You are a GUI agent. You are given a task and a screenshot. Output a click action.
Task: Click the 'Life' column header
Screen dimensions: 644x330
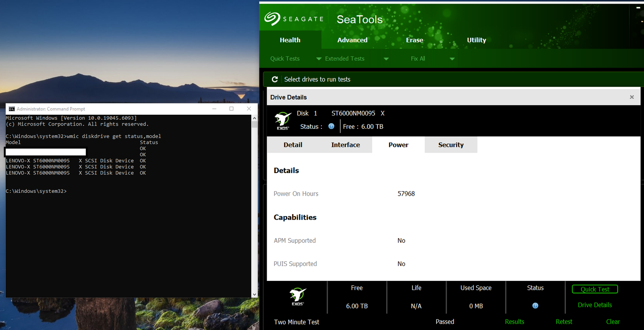pyautogui.click(x=416, y=288)
